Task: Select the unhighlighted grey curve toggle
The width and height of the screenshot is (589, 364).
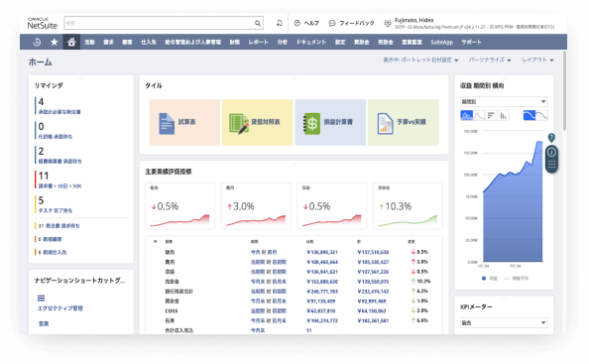Action: tap(541, 115)
